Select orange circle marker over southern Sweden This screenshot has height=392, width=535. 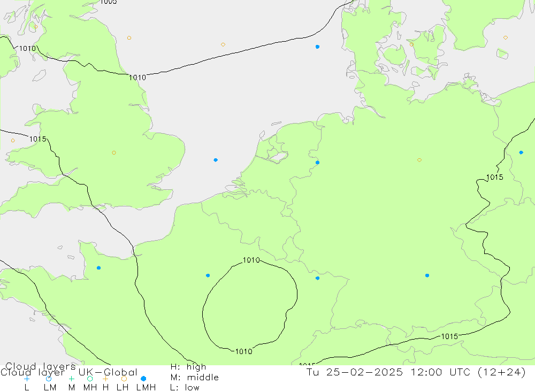click(506, 37)
